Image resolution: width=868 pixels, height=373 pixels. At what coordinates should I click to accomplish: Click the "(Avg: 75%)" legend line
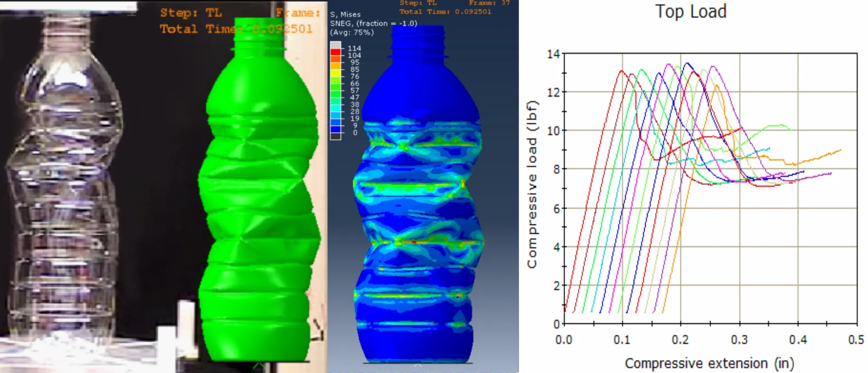[352, 33]
